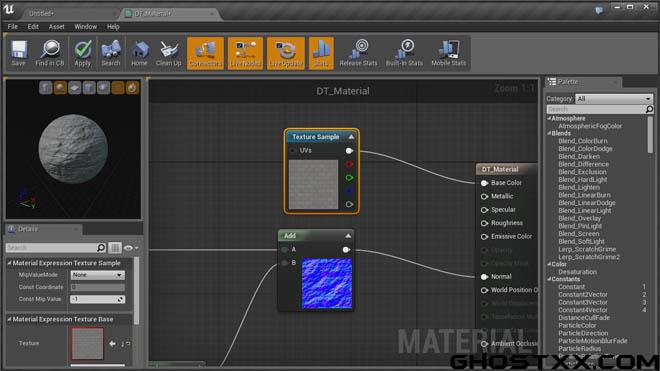The image size is (660, 371).
Task: Click the Details search field
Action: pyautogui.click(x=51, y=248)
